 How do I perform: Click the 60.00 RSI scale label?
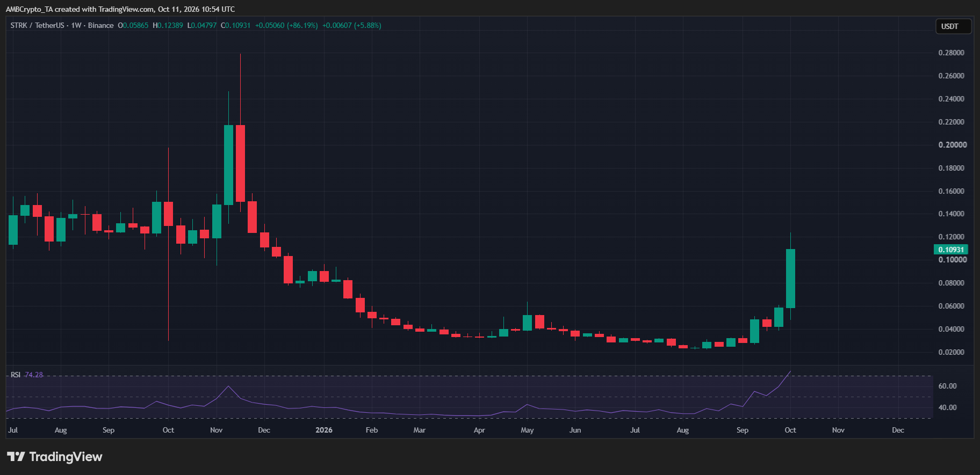click(x=947, y=386)
